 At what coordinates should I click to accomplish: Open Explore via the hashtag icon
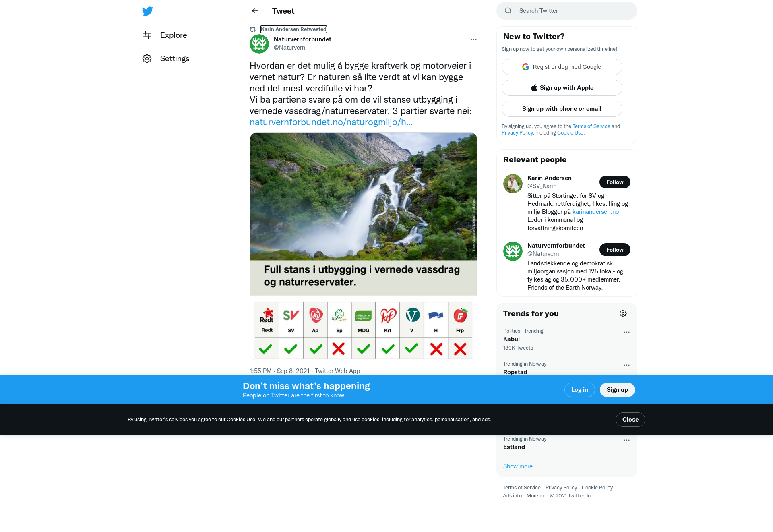pyautogui.click(x=147, y=35)
